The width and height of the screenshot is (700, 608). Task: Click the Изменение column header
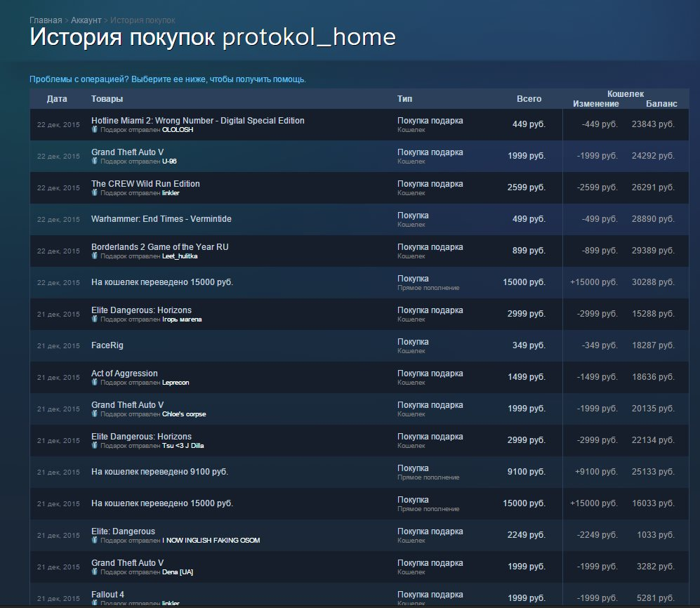click(596, 104)
